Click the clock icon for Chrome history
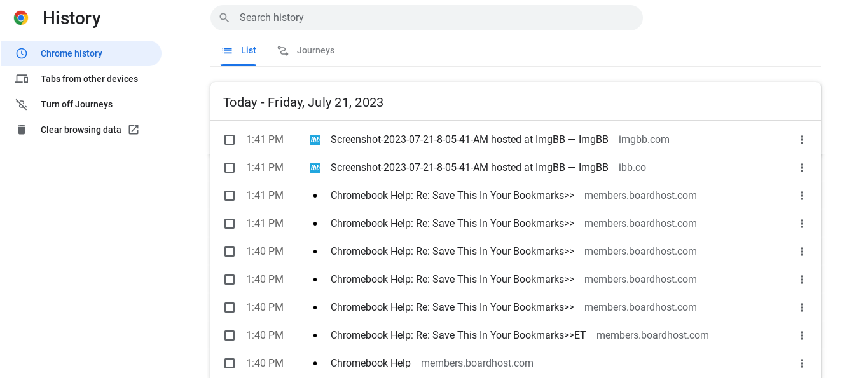 click(x=22, y=53)
